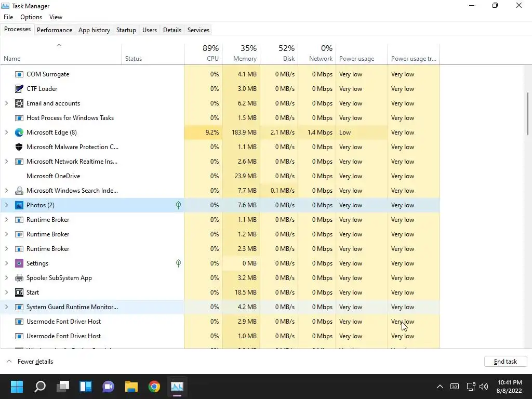
Task: Click the CTF Loader pen icon
Action: [x=19, y=89]
